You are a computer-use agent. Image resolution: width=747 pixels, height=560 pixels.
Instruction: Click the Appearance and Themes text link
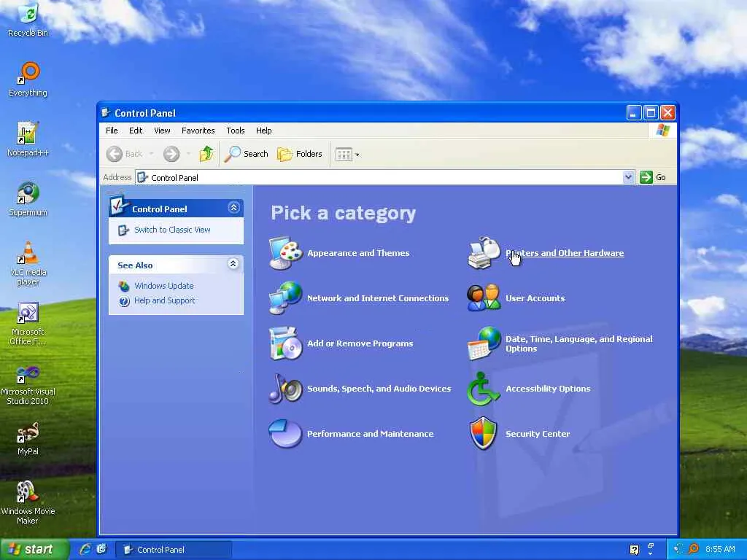pos(358,253)
